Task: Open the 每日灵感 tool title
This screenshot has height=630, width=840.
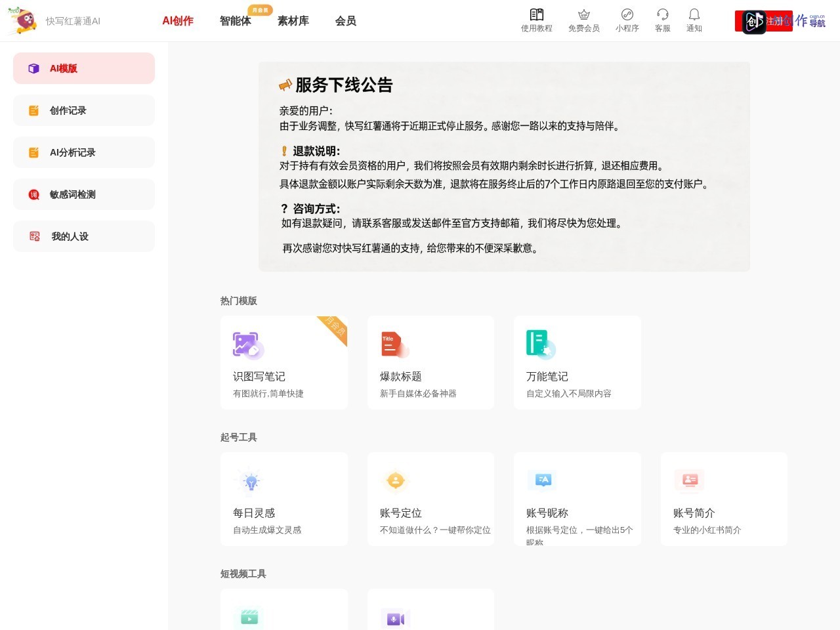Action: click(254, 513)
